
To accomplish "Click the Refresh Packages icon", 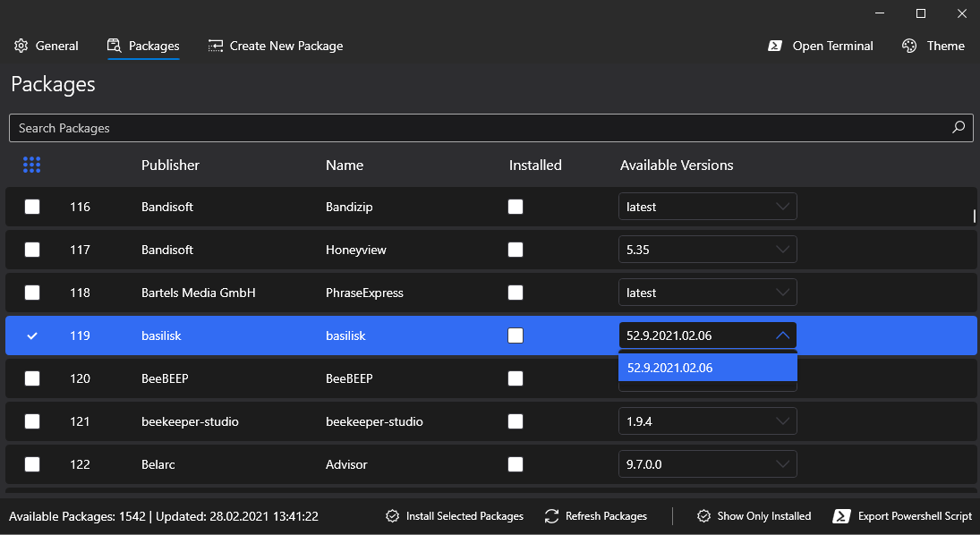I will click(x=552, y=516).
